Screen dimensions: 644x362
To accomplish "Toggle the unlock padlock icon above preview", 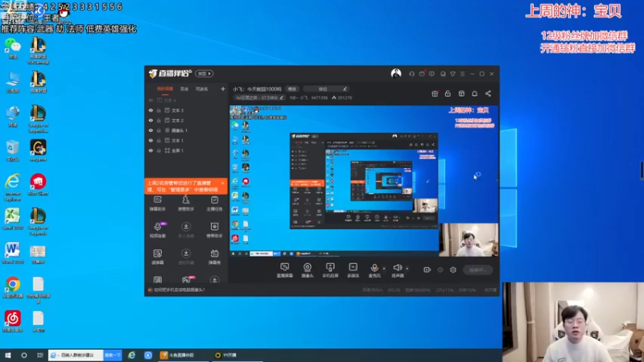I will click(x=448, y=93).
